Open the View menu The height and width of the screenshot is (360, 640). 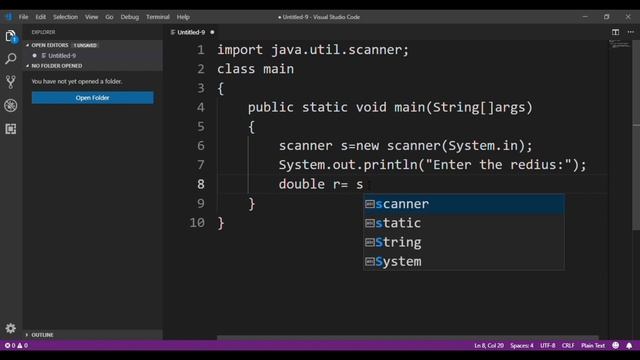point(91,17)
